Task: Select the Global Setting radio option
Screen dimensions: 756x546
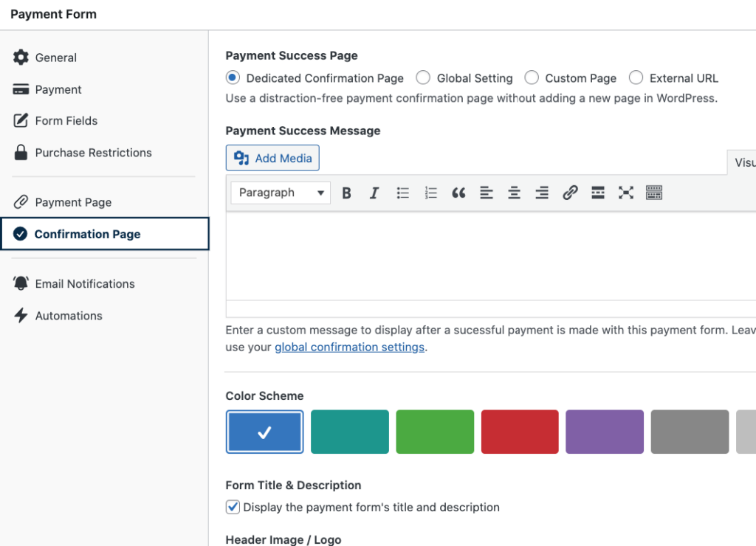Action: click(423, 77)
